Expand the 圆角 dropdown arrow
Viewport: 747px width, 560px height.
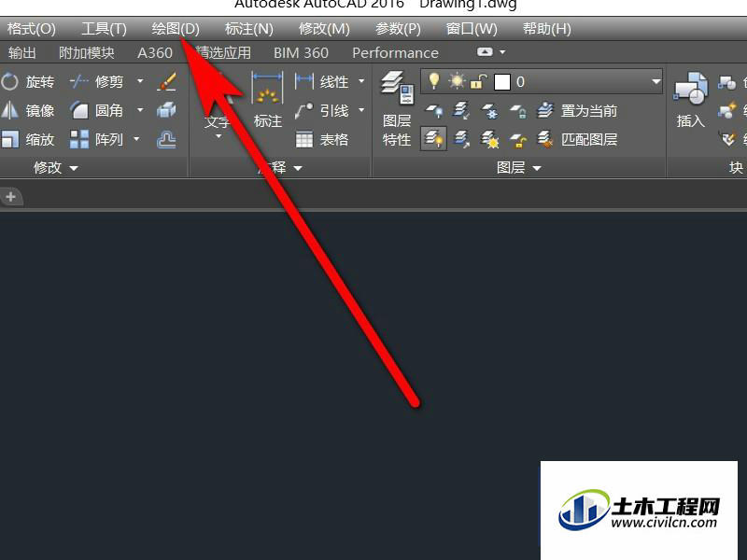point(140,110)
